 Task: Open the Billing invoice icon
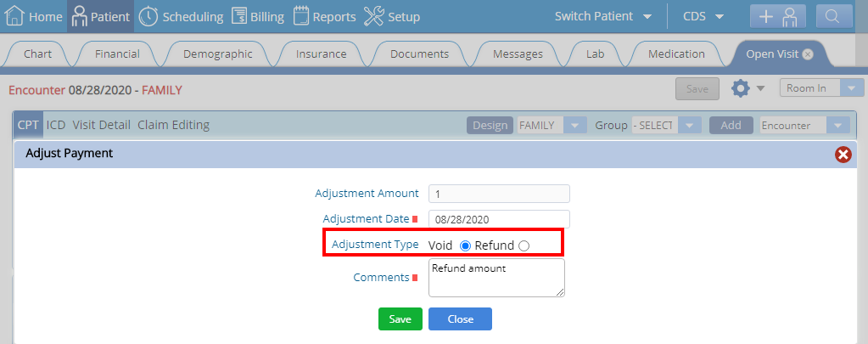239,16
